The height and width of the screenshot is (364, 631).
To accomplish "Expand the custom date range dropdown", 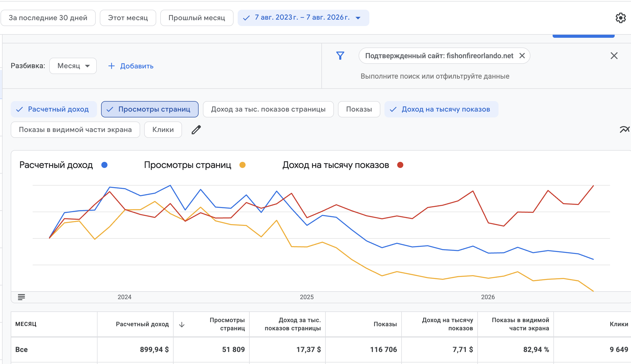I will [x=304, y=18].
